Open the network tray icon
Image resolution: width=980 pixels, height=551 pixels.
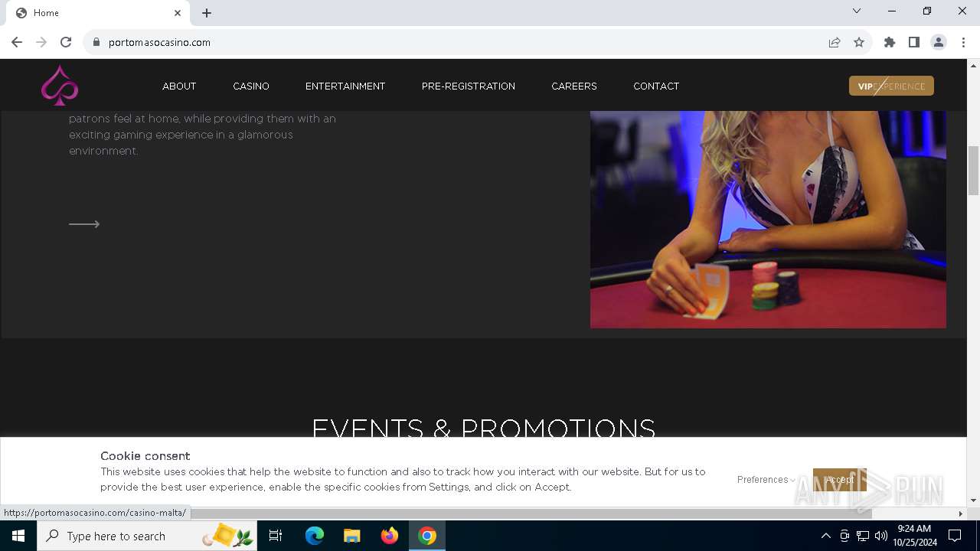[x=863, y=536]
